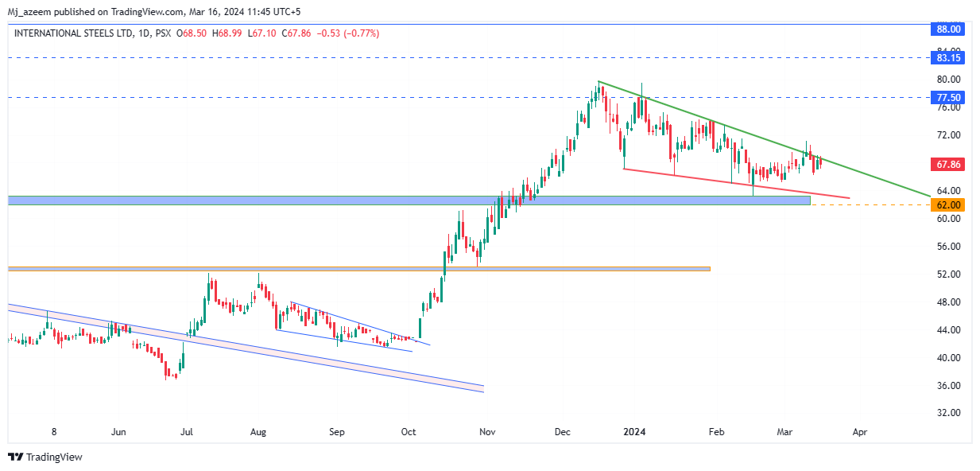Select the pink descending channel at lower left
The height and width of the screenshot is (471, 980).
(x=246, y=347)
